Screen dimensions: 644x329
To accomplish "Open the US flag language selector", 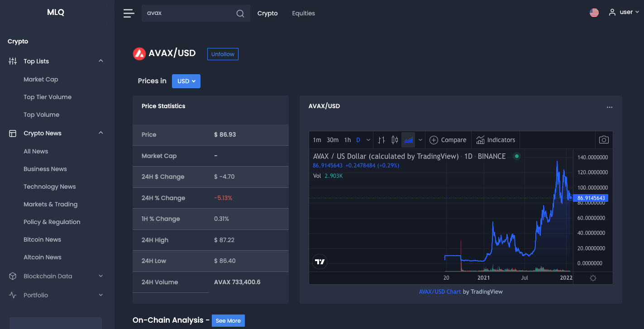I will pyautogui.click(x=594, y=13).
